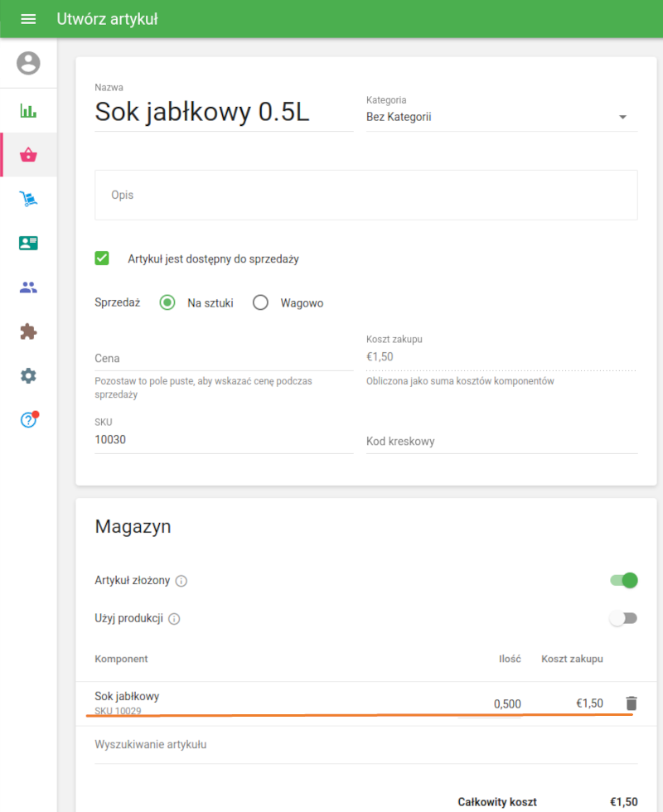Show info tooltip for 'Artykuł złożony'

coord(181,581)
